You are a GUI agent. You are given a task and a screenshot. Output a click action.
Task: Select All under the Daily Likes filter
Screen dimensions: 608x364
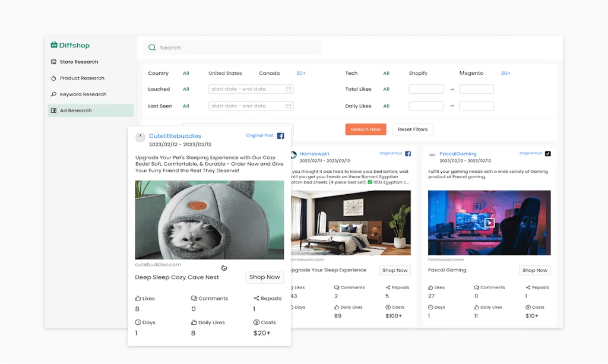(x=386, y=106)
